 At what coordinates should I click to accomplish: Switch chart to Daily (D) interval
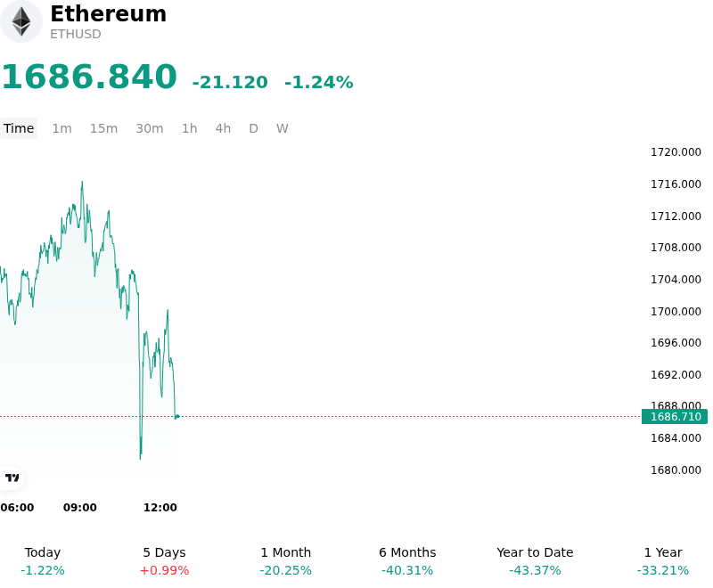click(253, 128)
